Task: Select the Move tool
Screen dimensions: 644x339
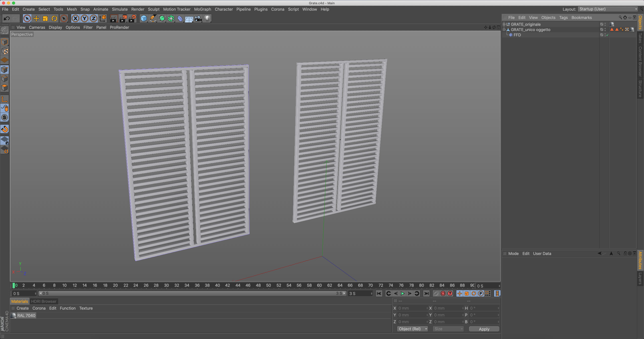Action: coord(36,18)
